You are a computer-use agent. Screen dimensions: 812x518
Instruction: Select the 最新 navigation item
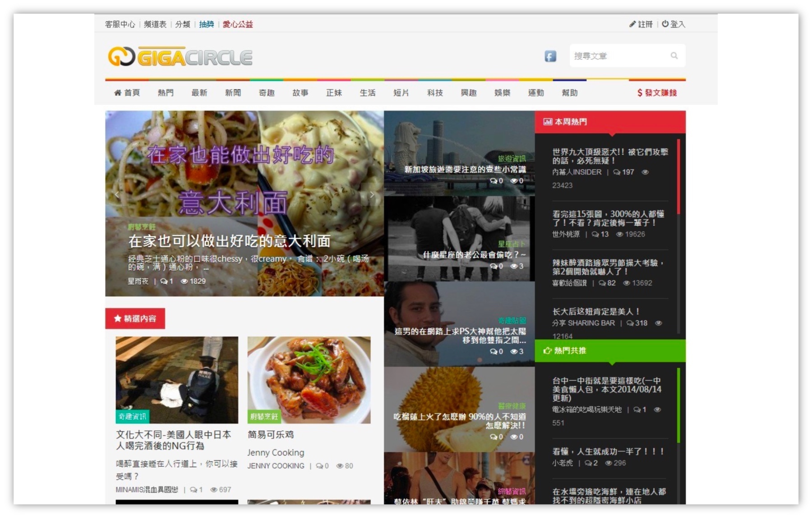coord(199,93)
